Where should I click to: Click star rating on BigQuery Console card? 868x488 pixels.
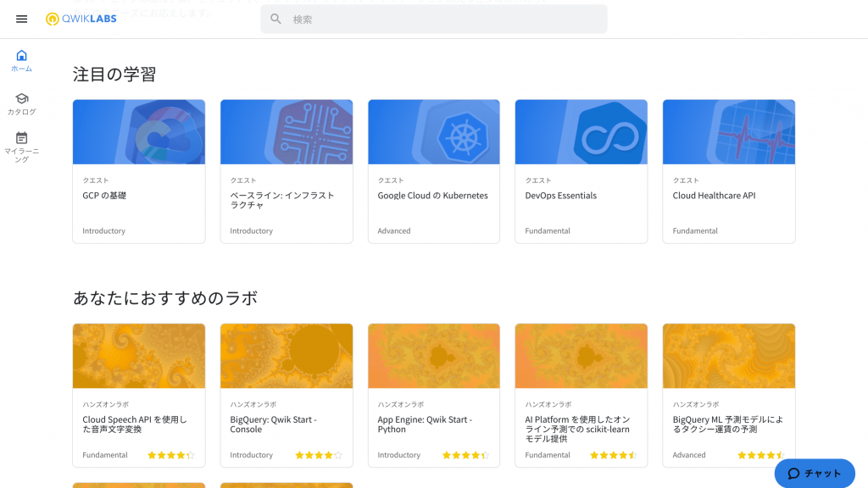pyautogui.click(x=319, y=455)
